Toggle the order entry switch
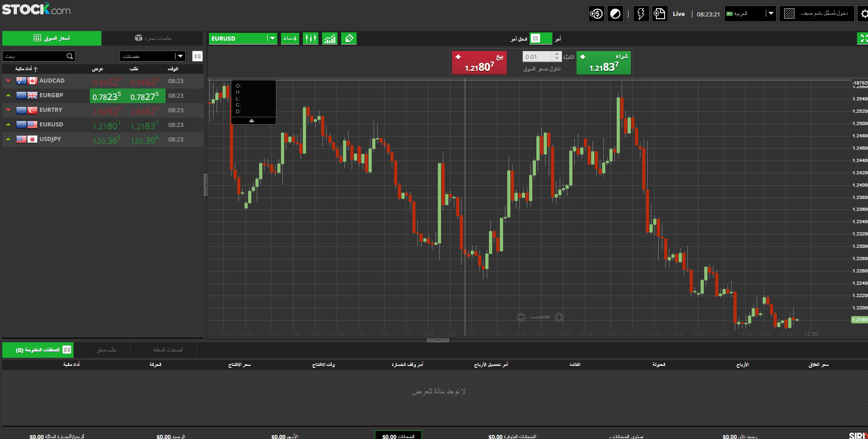The image size is (868, 439). tap(541, 39)
